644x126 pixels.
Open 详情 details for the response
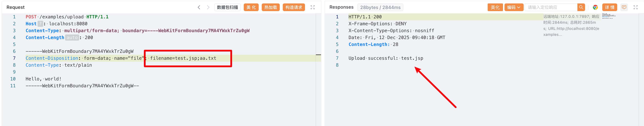610,7
